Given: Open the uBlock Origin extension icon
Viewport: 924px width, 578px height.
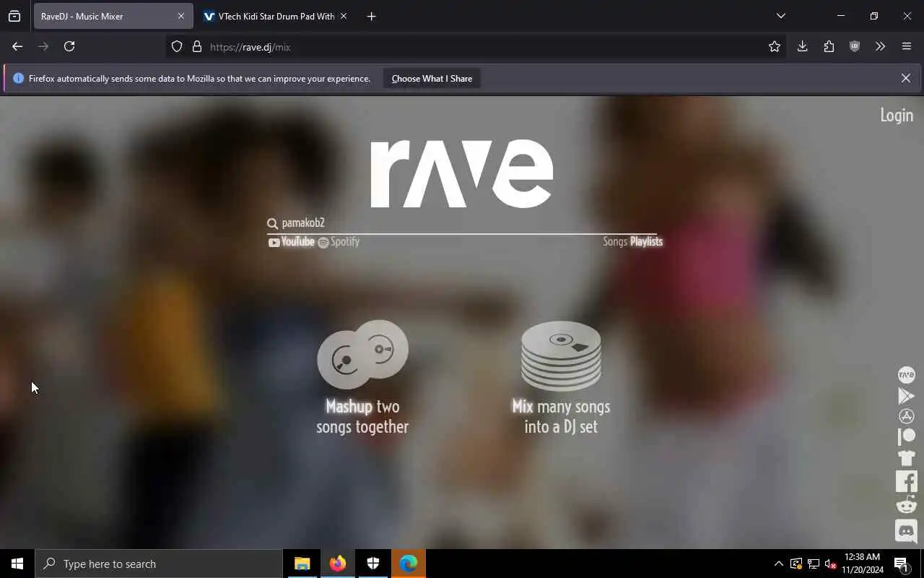Looking at the screenshot, I should pyautogui.click(x=855, y=46).
